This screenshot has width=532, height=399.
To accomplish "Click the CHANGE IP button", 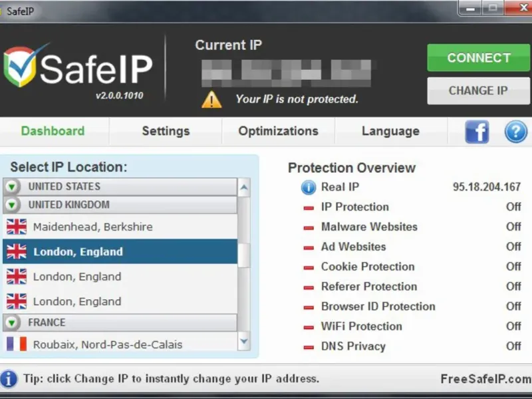I will point(478,90).
